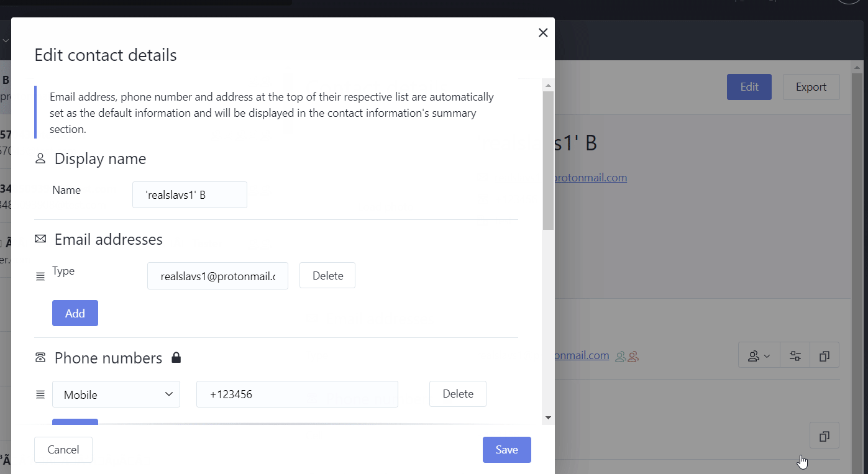
Task: Click the filter settings icon in the contact toolbar
Action: coord(795,355)
